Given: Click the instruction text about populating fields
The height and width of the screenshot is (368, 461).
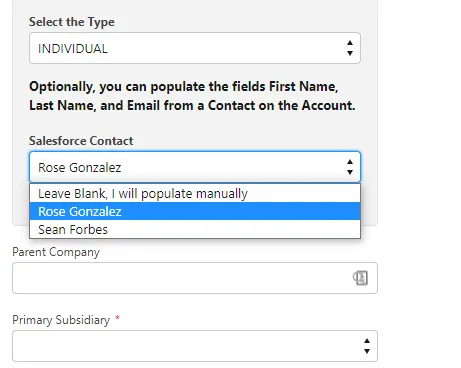Looking at the screenshot, I should point(192,96).
